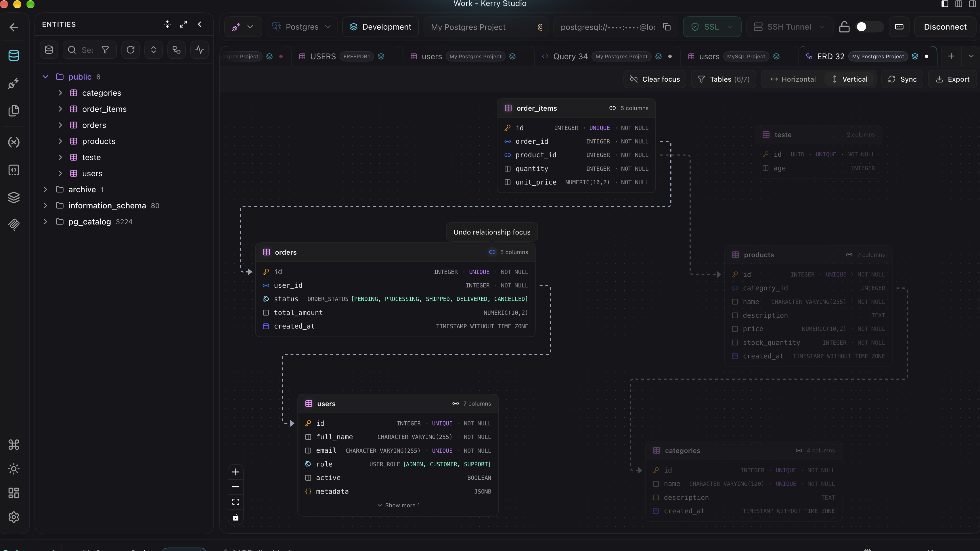Screen dimensions: 980x551
Task: Open the layers stack icon in sidebar
Action: 14,197
